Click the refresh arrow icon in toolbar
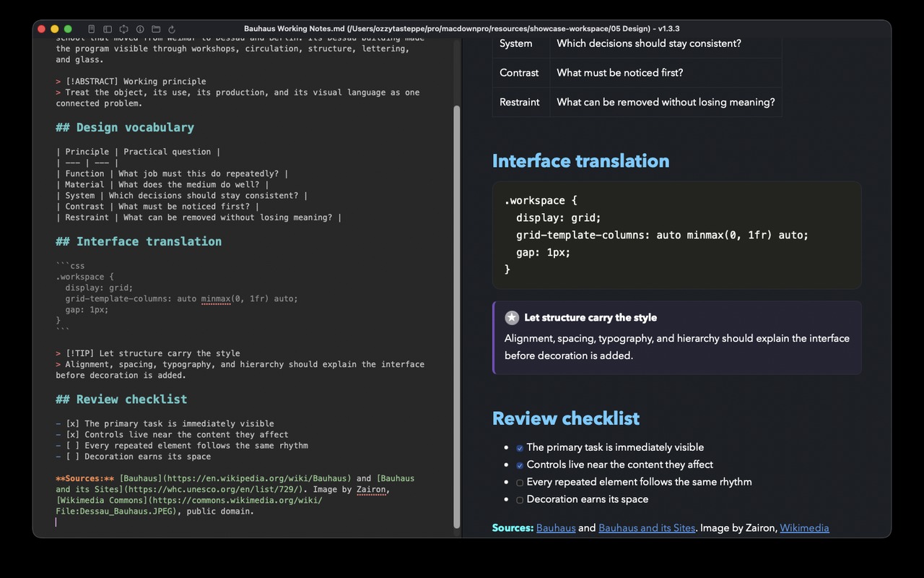The height and width of the screenshot is (578, 924). pos(172,29)
